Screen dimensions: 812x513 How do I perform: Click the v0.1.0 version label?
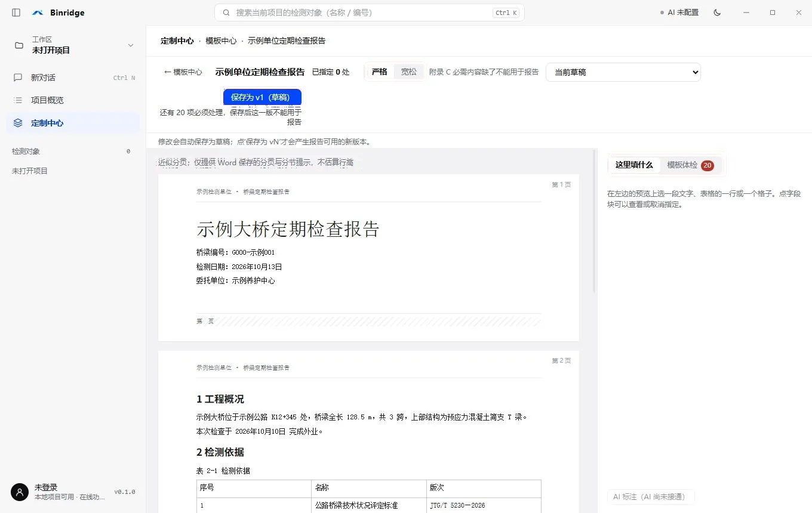125,492
